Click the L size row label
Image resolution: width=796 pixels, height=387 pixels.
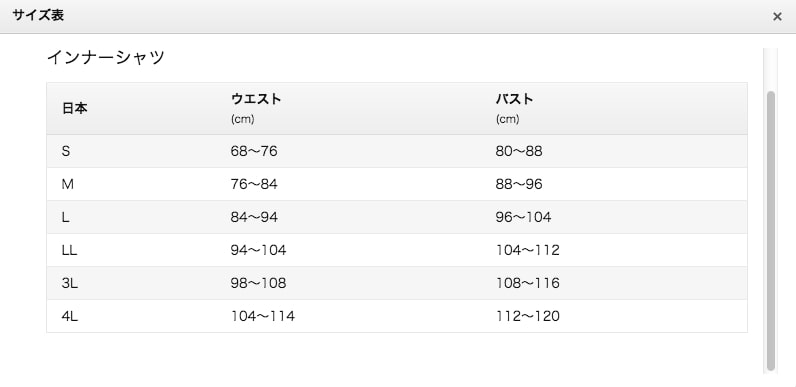tap(65, 217)
